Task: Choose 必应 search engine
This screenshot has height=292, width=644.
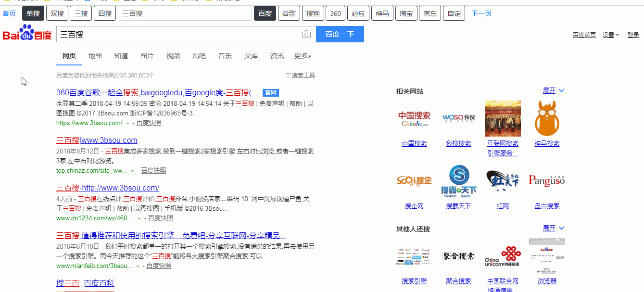Action: point(358,13)
